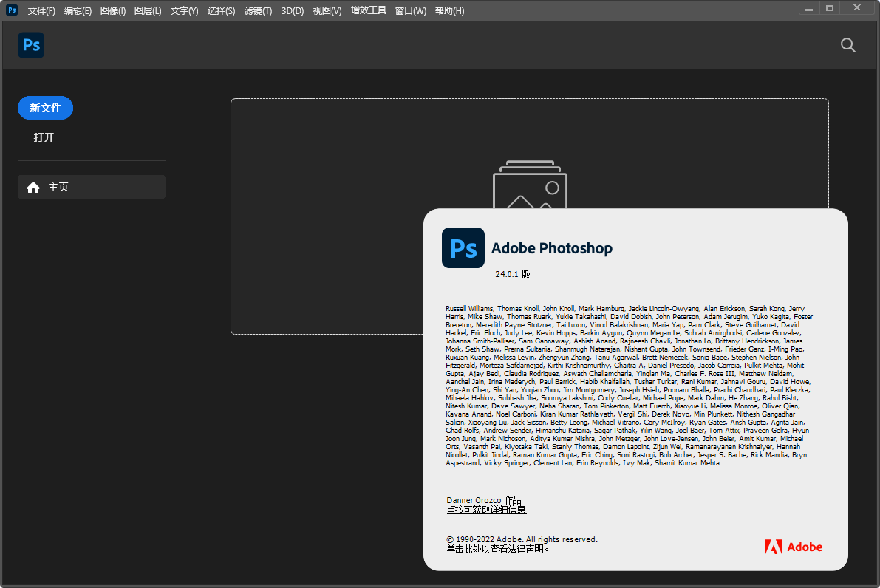This screenshot has width=880, height=588.
Task: Click the Ps logo in the About dialog
Action: click(x=463, y=247)
